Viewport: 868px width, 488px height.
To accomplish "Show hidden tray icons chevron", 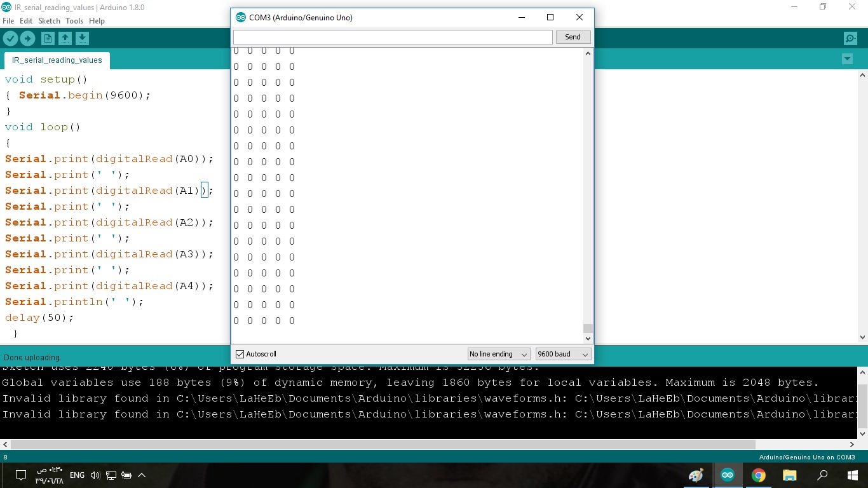I will coord(142,475).
